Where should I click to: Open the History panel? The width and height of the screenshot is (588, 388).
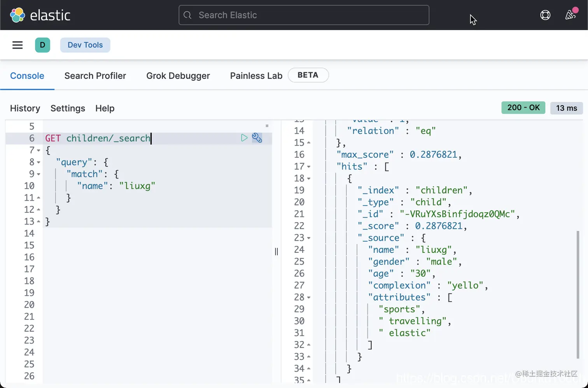(25, 108)
